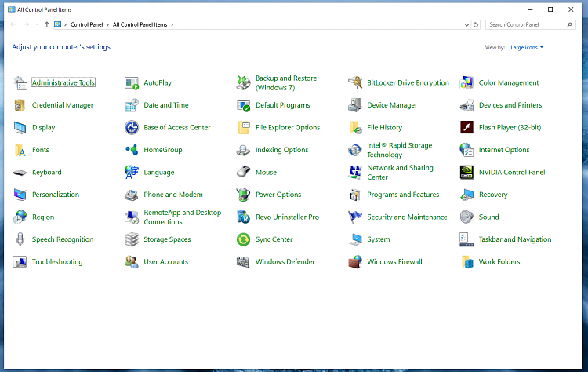Launch the Flash Player icon

point(467,128)
